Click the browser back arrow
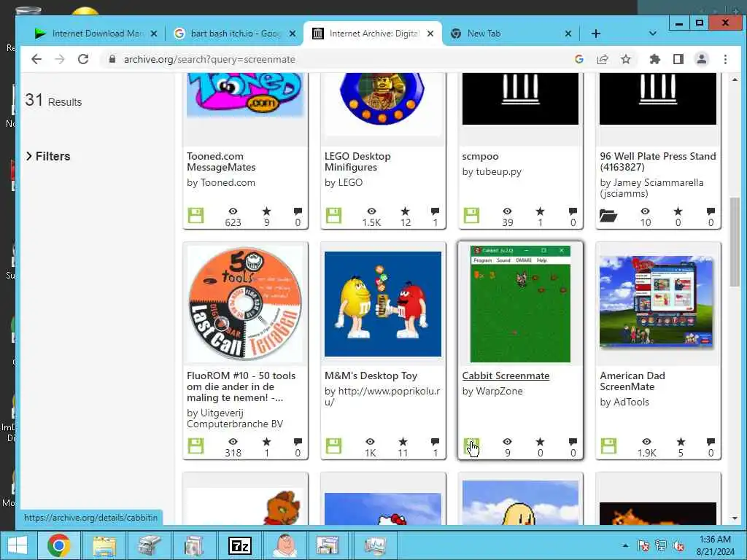The width and height of the screenshot is (747, 560). (x=36, y=59)
